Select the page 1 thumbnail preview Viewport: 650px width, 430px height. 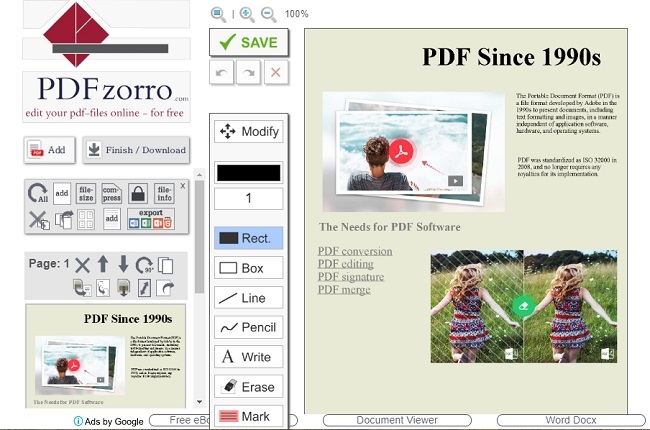click(107, 355)
